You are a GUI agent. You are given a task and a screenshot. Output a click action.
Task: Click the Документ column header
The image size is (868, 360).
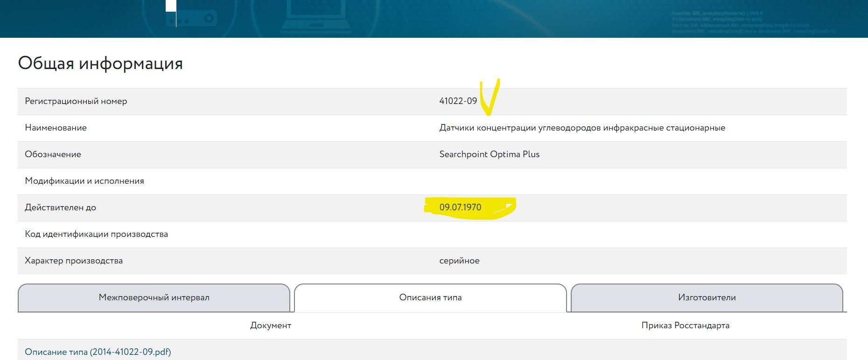[270, 325]
